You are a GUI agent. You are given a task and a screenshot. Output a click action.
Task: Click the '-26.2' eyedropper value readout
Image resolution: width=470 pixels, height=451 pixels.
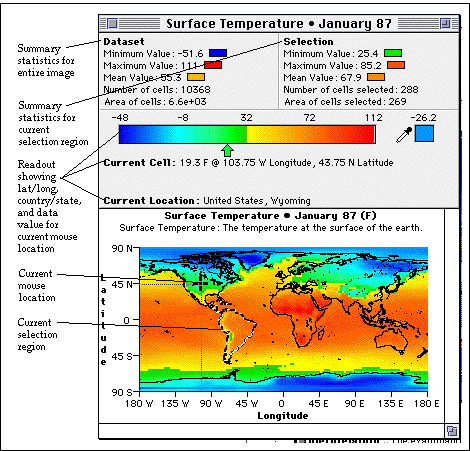tap(423, 118)
